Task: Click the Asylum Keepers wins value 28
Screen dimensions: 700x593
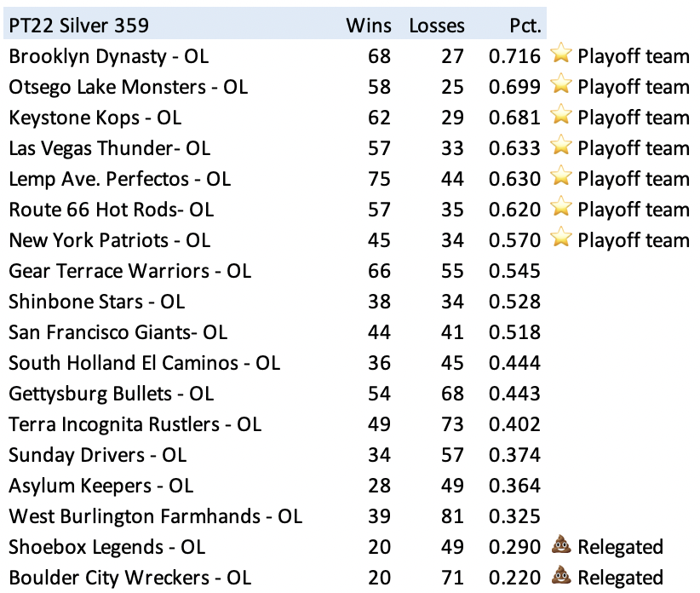Action: pyautogui.click(x=380, y=486)
